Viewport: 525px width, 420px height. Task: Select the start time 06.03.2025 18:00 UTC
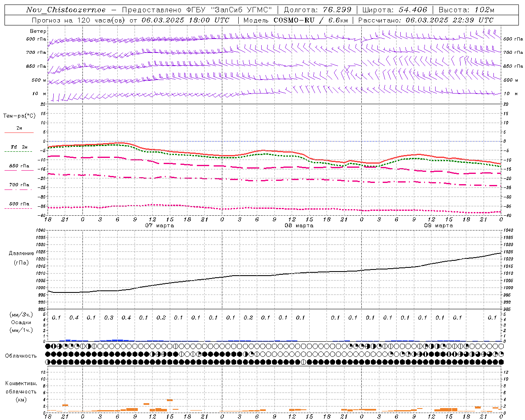[x=185, y=20]
